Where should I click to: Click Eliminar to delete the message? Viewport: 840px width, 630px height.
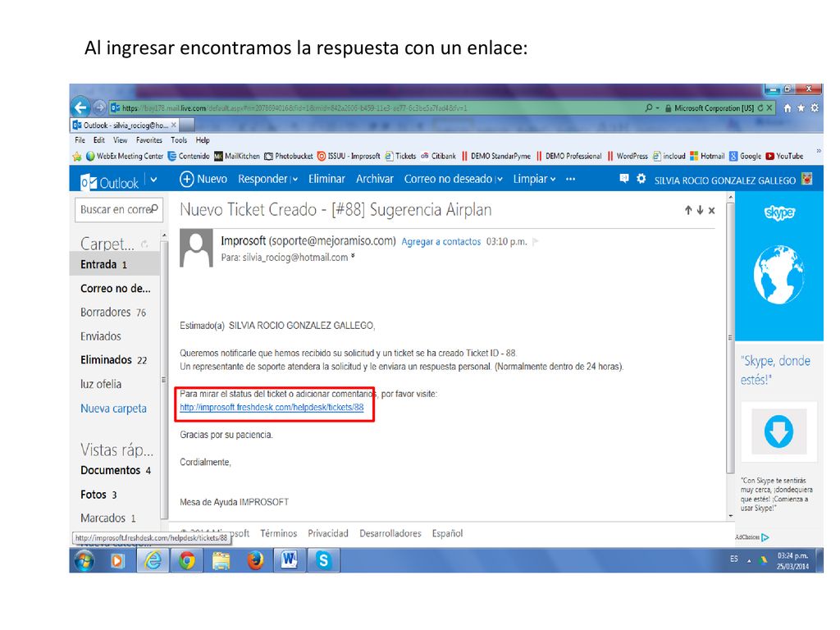(326, 179)
